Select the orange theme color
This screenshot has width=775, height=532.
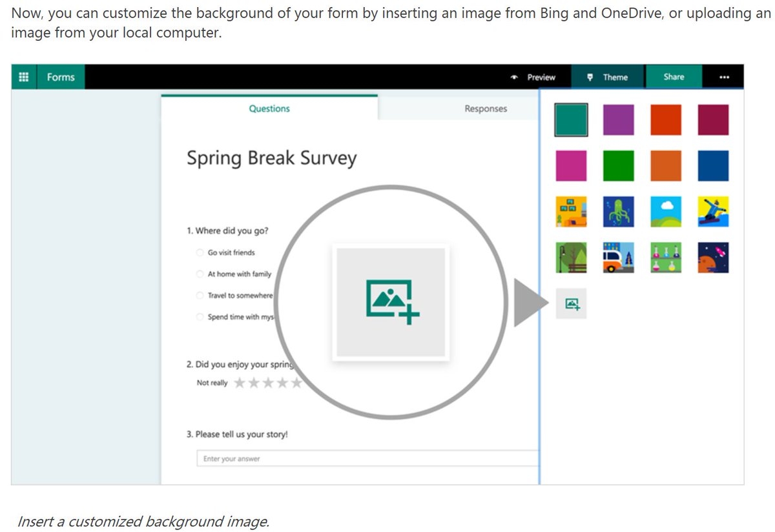point(666,166)
